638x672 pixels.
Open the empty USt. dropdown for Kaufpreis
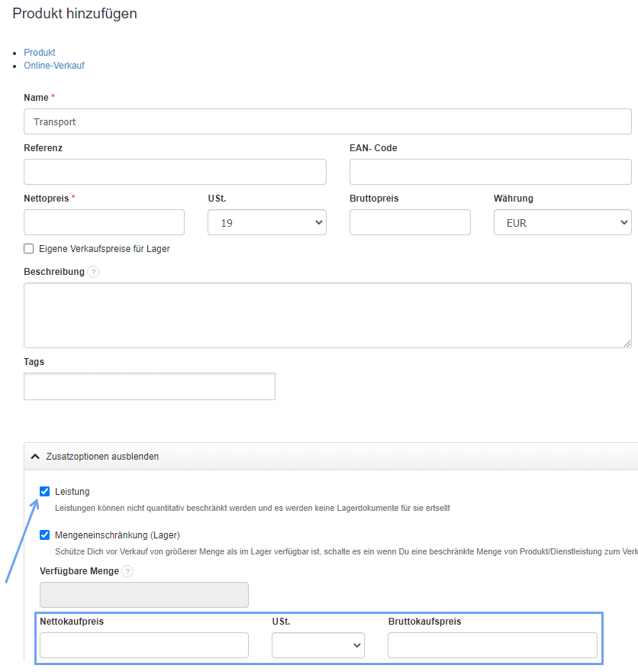click(317, 645)
